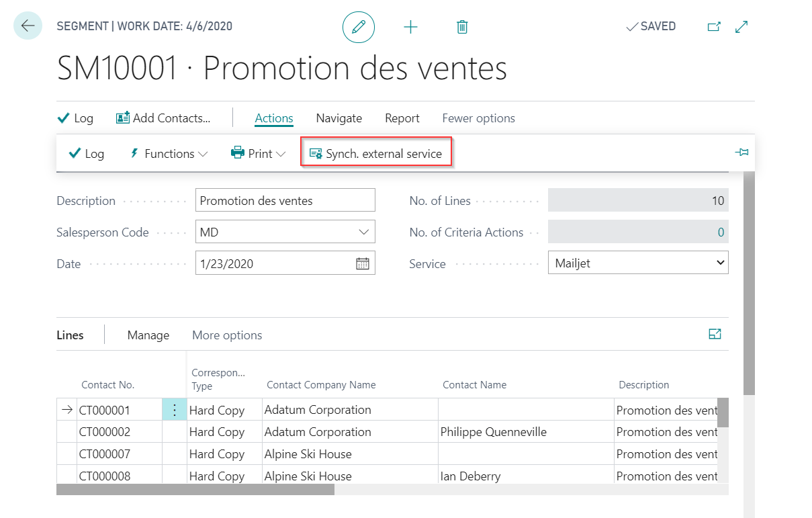Open row menu for CT000001
This screenshot has height=518, width=812.
click(175, 410)
